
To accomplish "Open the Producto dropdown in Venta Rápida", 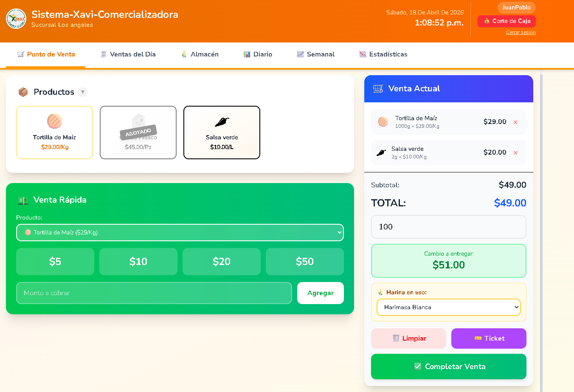I will (180, 232).
